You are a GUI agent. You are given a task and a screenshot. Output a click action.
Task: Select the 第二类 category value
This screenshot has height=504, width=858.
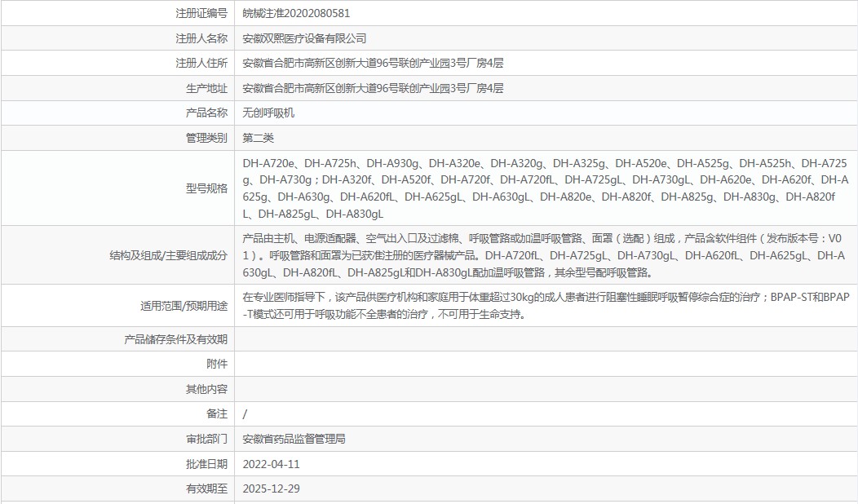coord(258,138)
